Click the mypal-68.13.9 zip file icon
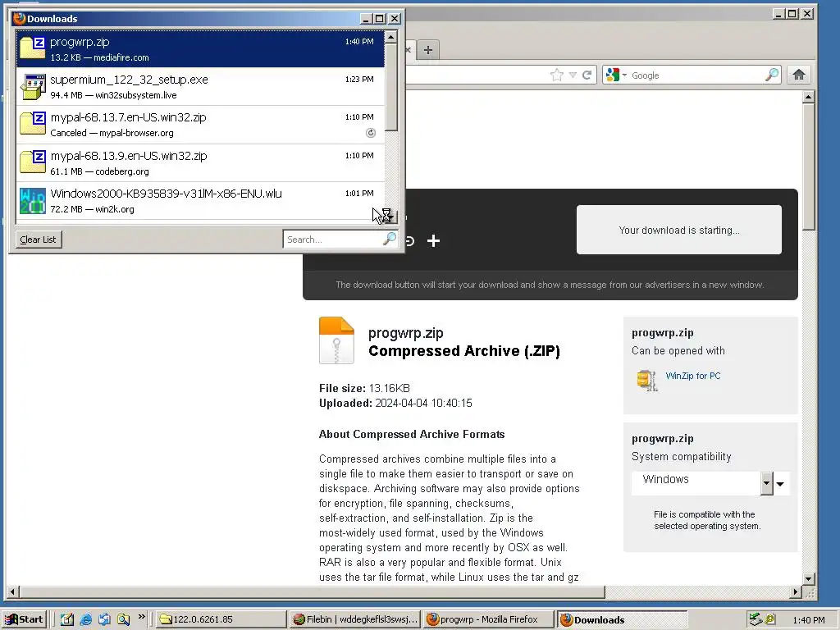This screenshot has width=840, height=630. (x=33, y=162)
